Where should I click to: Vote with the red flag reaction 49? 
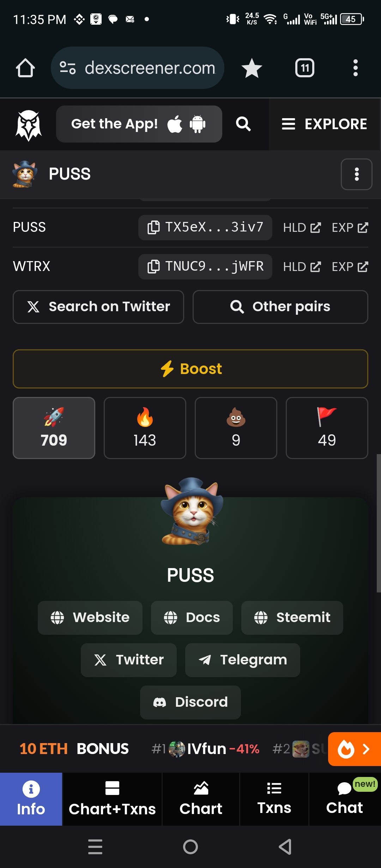point(327,428)
